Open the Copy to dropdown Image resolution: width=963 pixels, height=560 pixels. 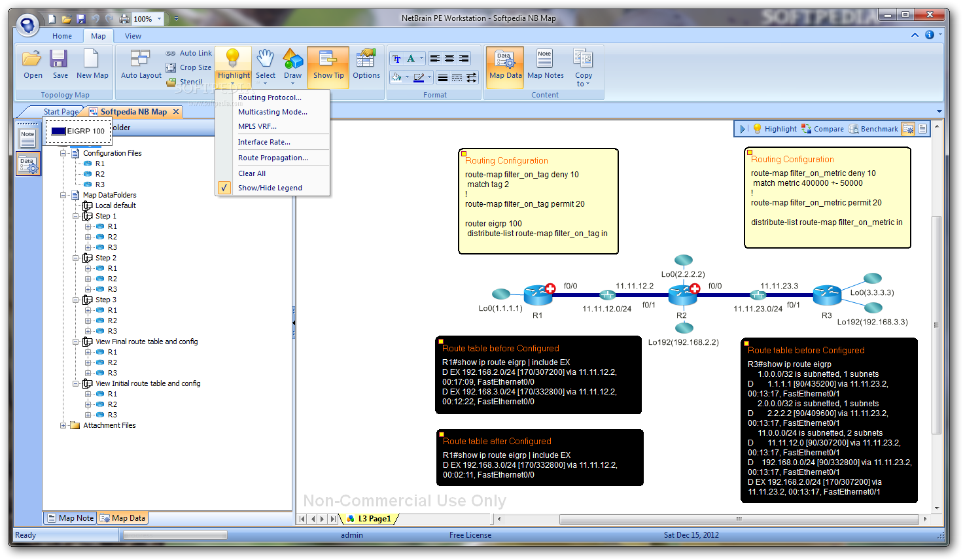pos(583,67)
